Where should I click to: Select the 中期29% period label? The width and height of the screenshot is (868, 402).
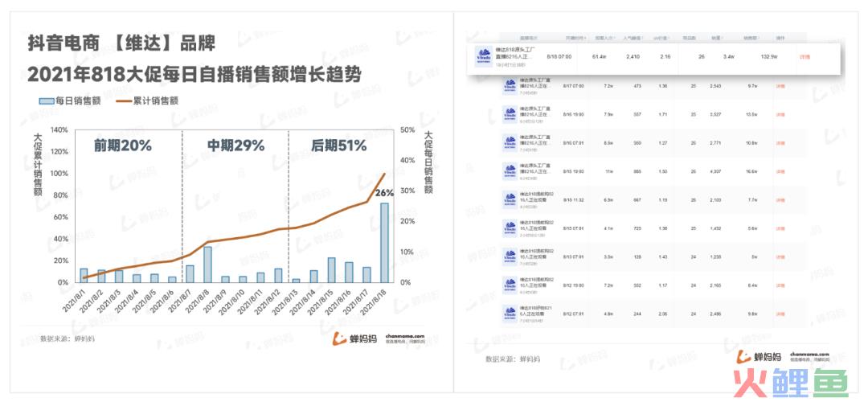point(235,146)
